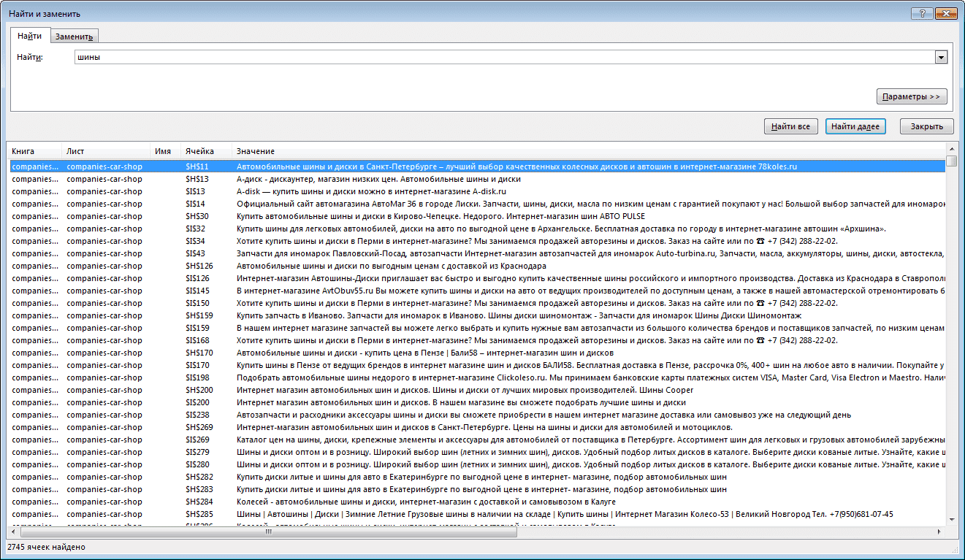The image size is (965, 560).
Task: Select result row with cell $I$150
Action: [477, 303]
